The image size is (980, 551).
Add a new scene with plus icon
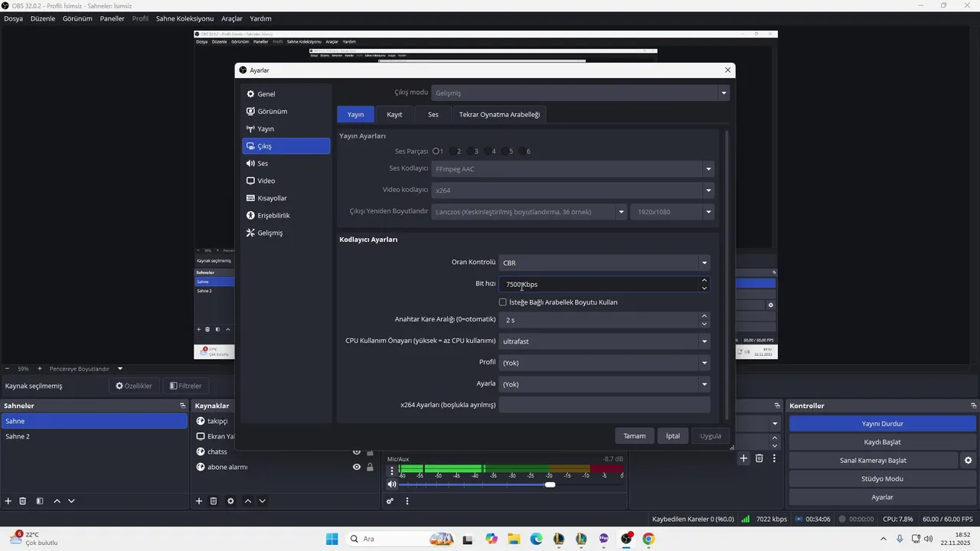(8, 501)
